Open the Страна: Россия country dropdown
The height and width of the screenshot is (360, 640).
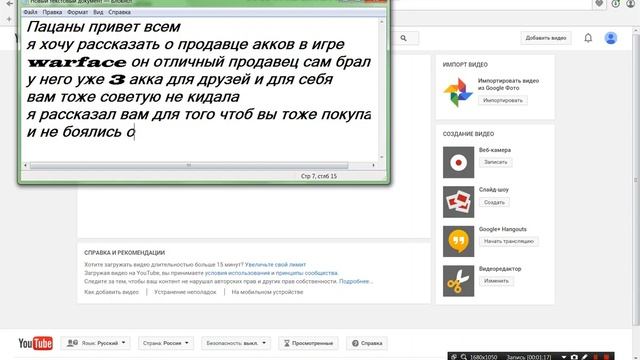(166, 343)
